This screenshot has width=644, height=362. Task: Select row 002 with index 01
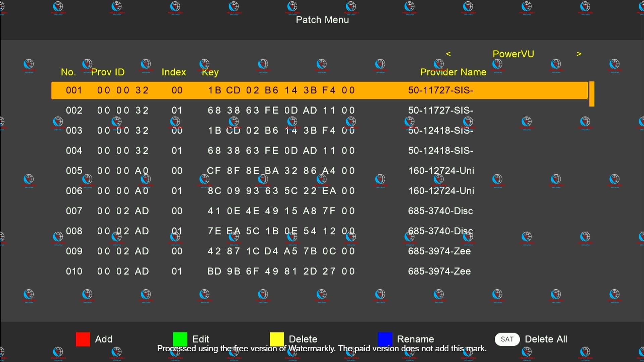(319, 111)
